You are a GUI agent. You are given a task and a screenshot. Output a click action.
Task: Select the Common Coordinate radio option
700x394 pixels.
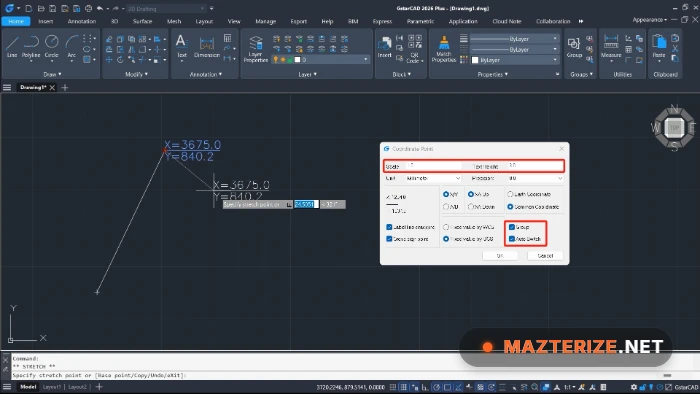pyautogui.click(x=510, y=207)
